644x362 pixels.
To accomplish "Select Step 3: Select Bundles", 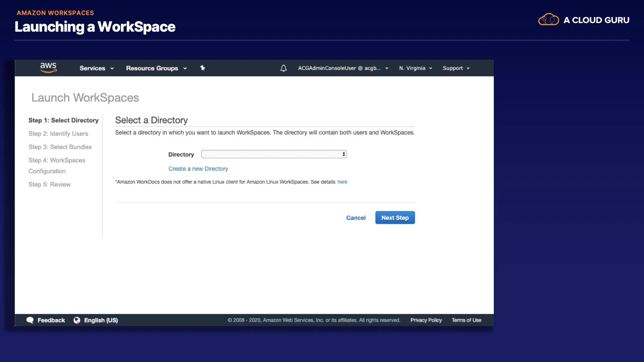I will coord(60,147).
